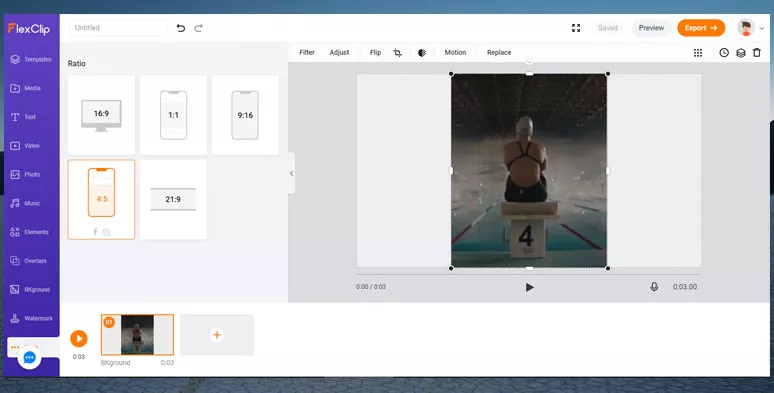Open the Flip option
Viewport: 774px width, 393px height.
[x=375, y=52]
